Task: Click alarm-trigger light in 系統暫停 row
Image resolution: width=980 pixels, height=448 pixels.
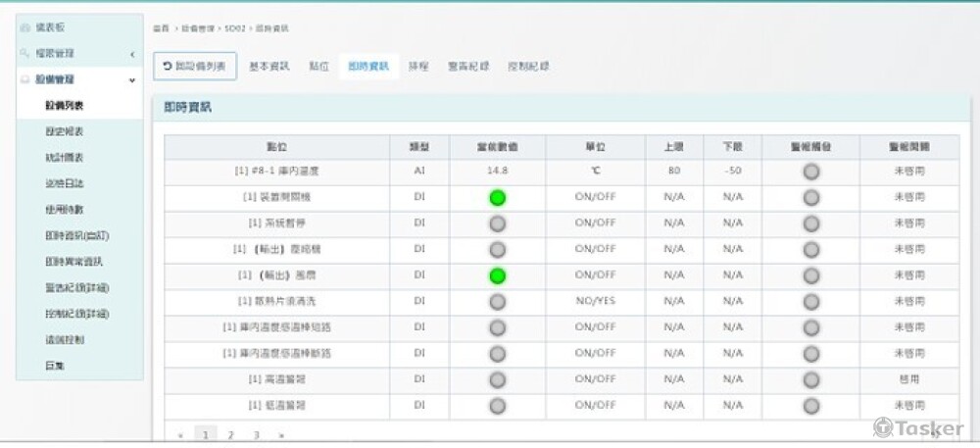Action: pyautogui.click(x=811, y=224)
